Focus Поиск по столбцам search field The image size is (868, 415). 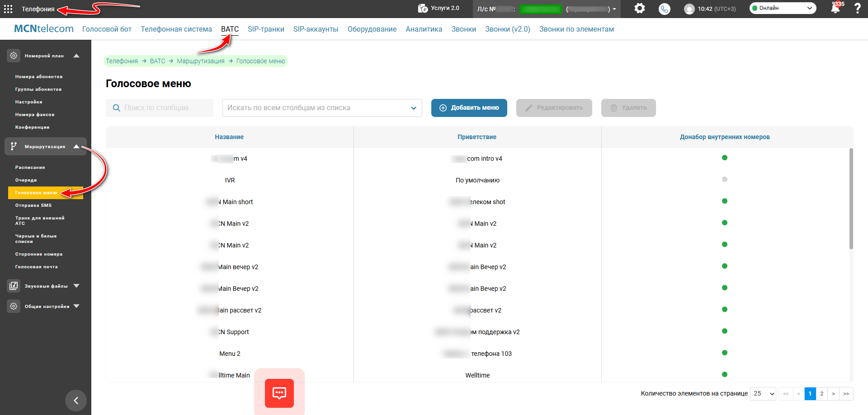pos(160,108)
